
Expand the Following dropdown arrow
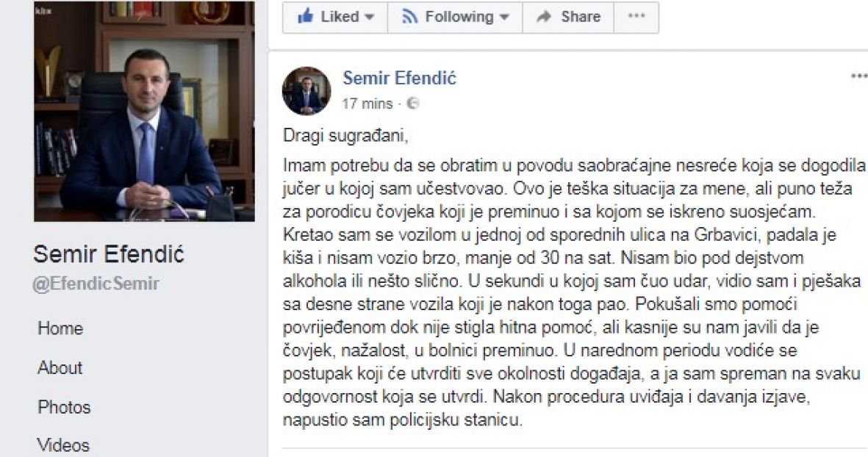(x=503, y=17)
